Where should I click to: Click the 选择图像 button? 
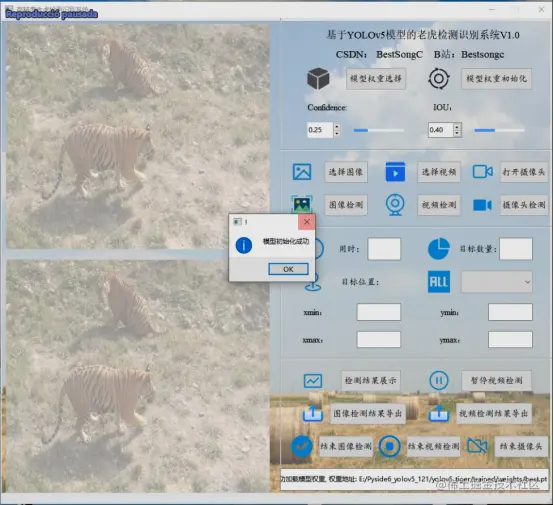(x=346, y=172)
